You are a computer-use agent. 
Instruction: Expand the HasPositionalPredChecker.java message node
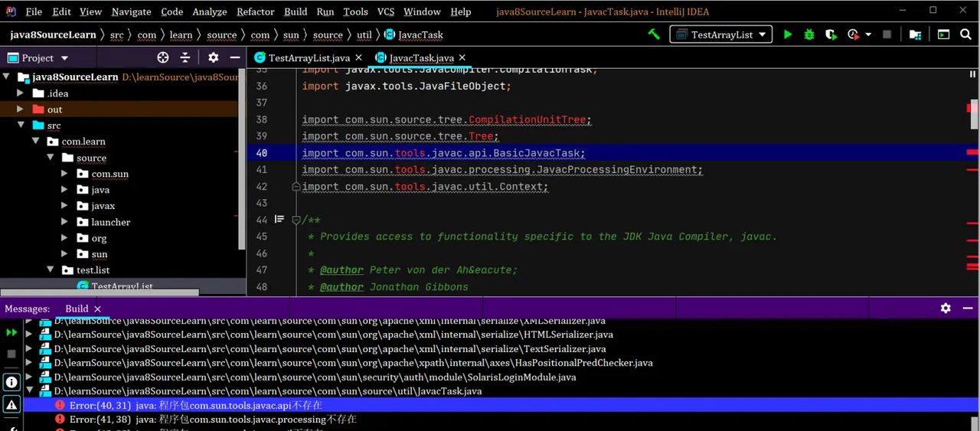click(x=30, y=363)
